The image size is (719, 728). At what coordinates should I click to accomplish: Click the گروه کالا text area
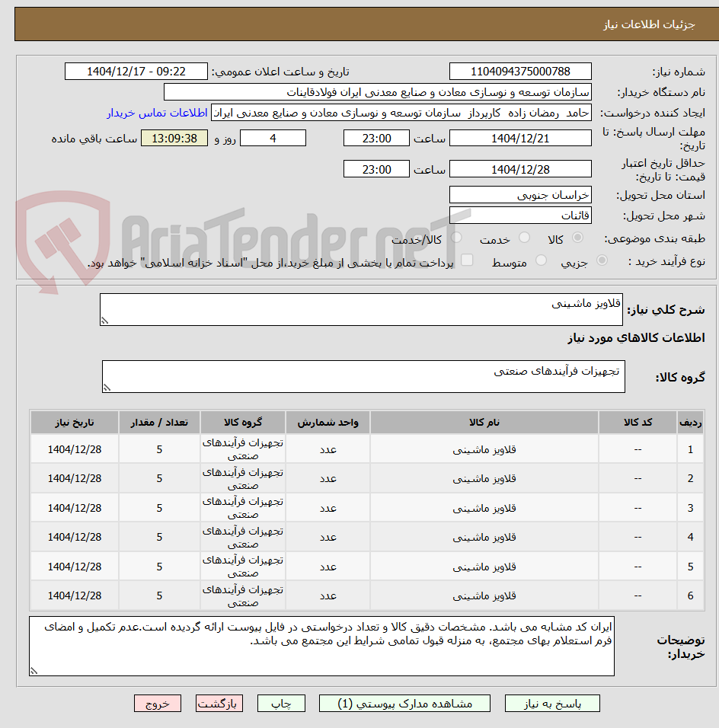363,376
